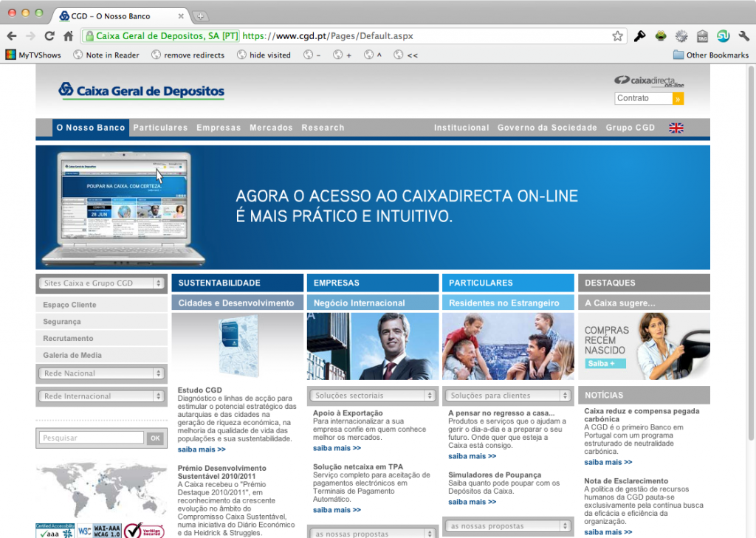Click the VeriSign Secured badge
Screen dimensions: 756x538
point(144,531)
